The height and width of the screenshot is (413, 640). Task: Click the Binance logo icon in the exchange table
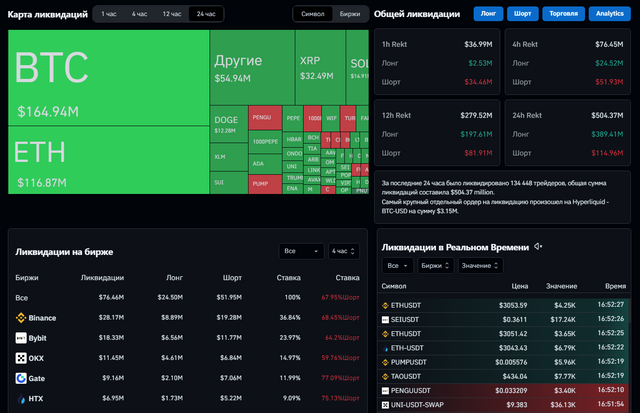[21, 318]
